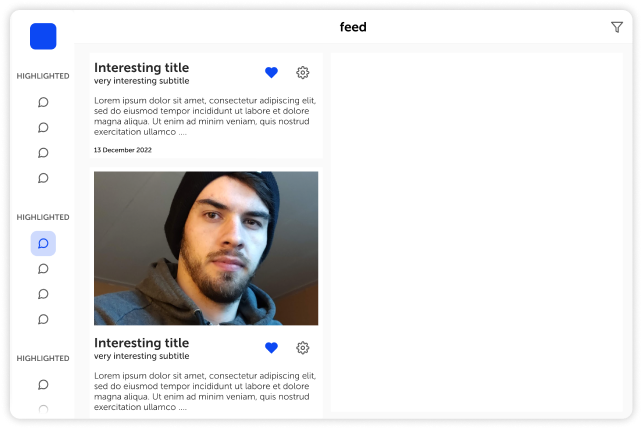The width and height of the screenshot is (643, 429).
Task: Open the photo of the man in beanie
Action: point(206,248)
